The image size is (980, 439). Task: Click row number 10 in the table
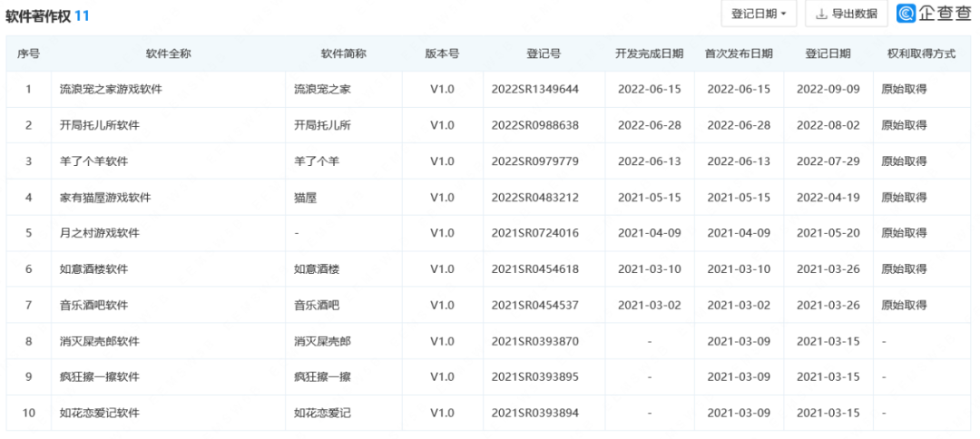click(x=28, y=414)
